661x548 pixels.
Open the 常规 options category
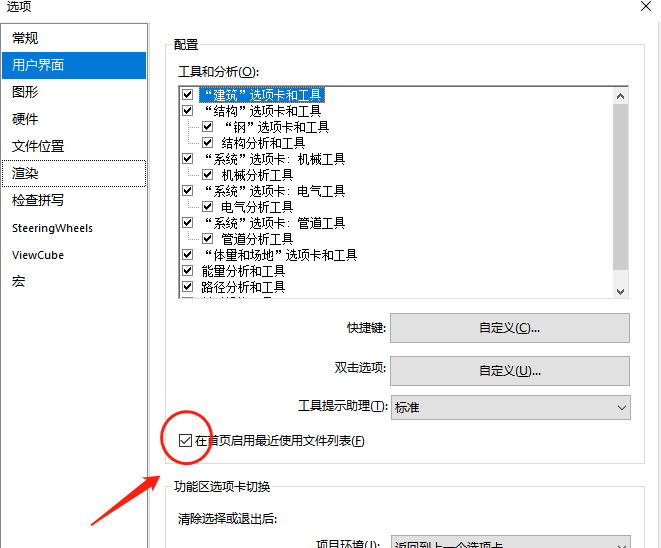[74, 38]
